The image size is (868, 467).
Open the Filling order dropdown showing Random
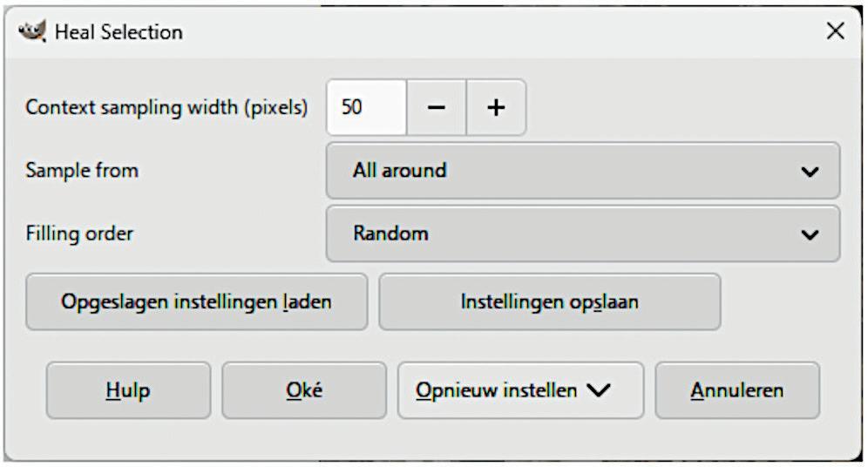582,233
